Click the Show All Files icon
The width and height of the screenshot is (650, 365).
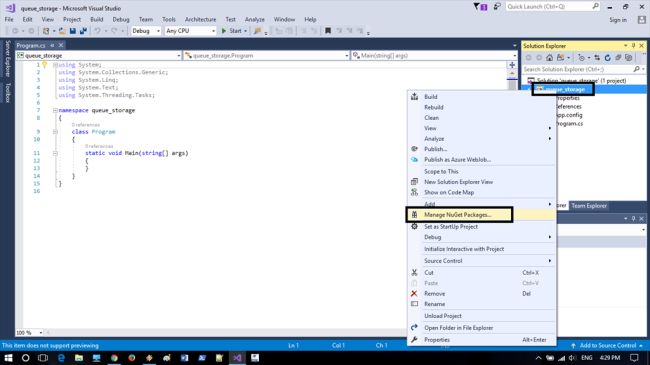click(628, 58)
